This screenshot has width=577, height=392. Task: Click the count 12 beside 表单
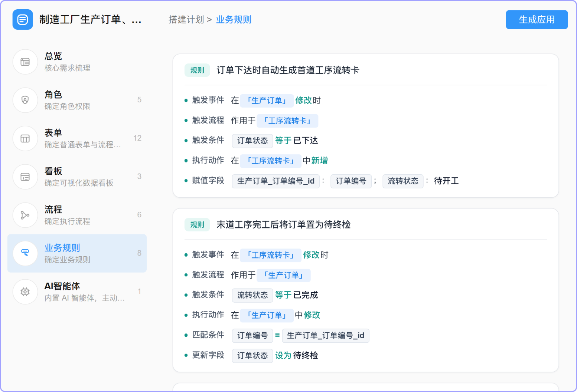tap(137, 138)
